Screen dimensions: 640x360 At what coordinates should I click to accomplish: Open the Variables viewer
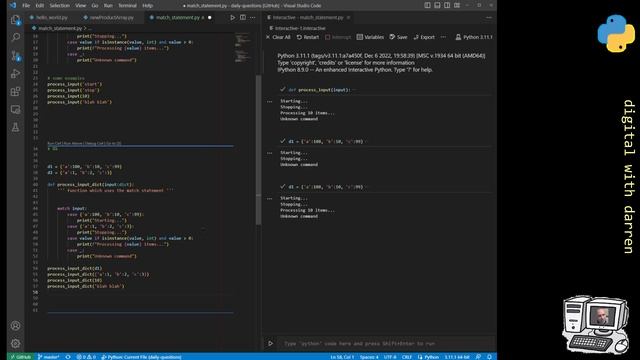tap(370, 37)
